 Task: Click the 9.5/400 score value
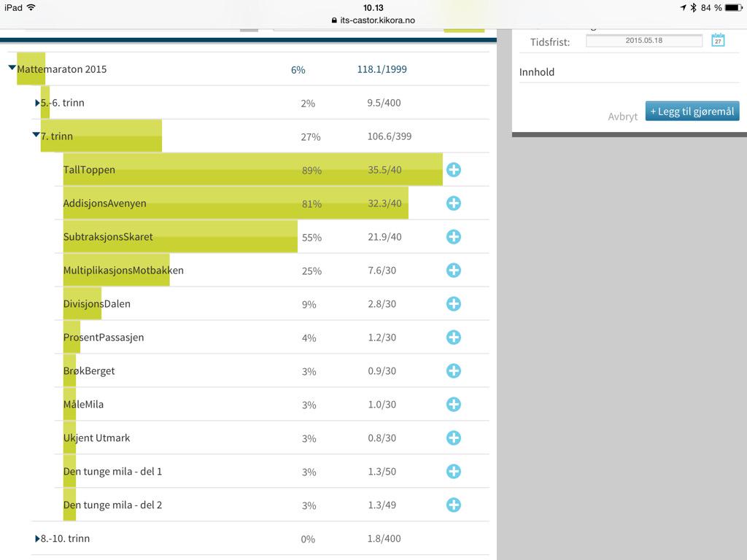point(384,103)
